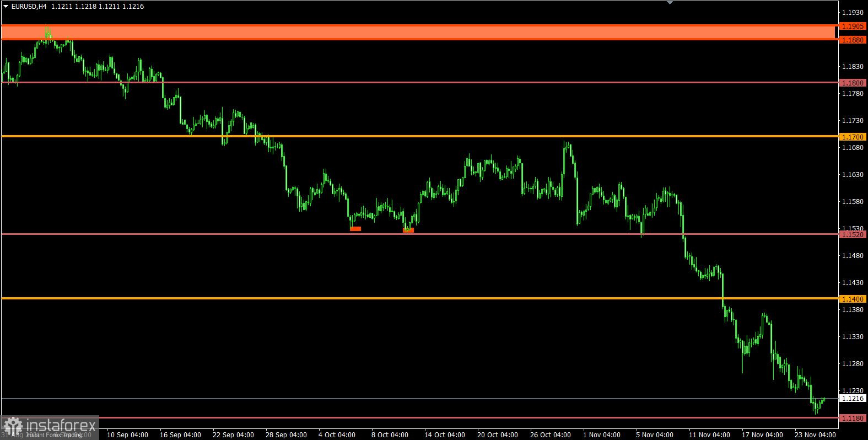Click the 22 Sep 04:00 time label

click(233, 434)
